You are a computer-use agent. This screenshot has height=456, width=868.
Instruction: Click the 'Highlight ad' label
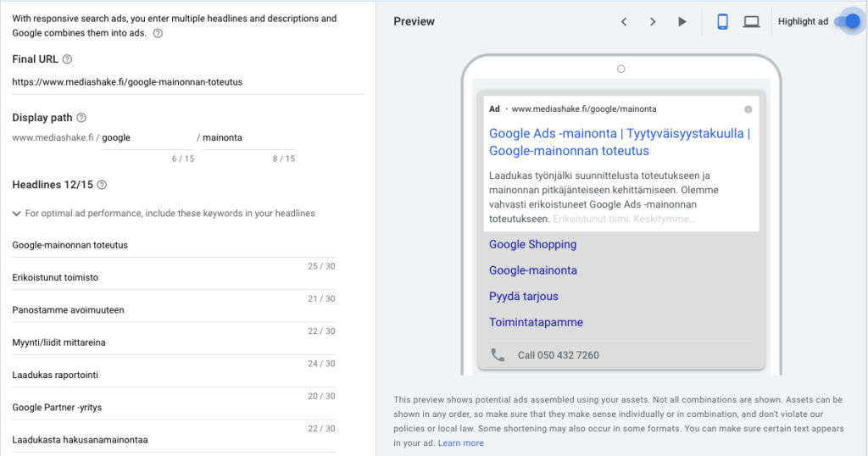coord(803,21)
